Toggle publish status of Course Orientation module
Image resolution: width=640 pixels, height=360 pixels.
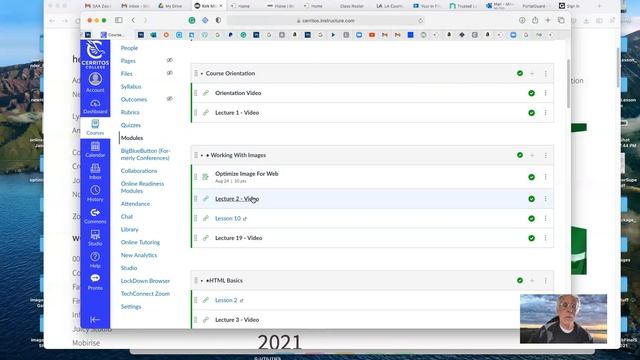(520, 73)
